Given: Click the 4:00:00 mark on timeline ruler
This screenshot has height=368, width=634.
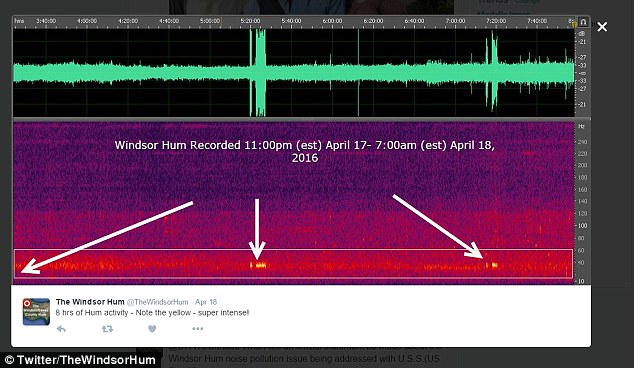Looking at the screenshot, I should pyautogui.click(x=87, y=21).
